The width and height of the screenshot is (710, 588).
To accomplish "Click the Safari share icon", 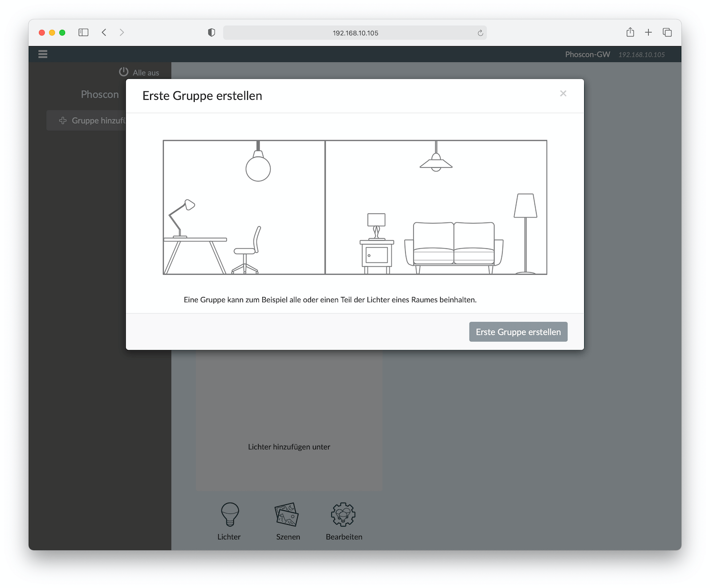I will point(630,32).
